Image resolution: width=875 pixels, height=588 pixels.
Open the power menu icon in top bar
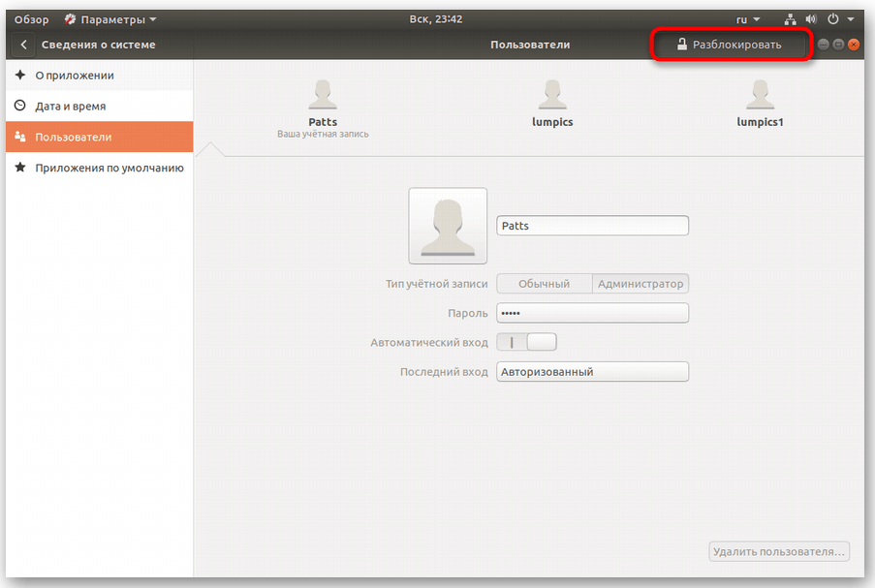click(x=833, y=19)
